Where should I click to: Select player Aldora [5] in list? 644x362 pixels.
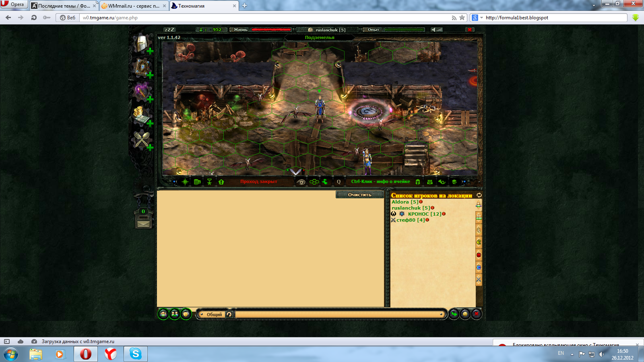pos(405,202)
